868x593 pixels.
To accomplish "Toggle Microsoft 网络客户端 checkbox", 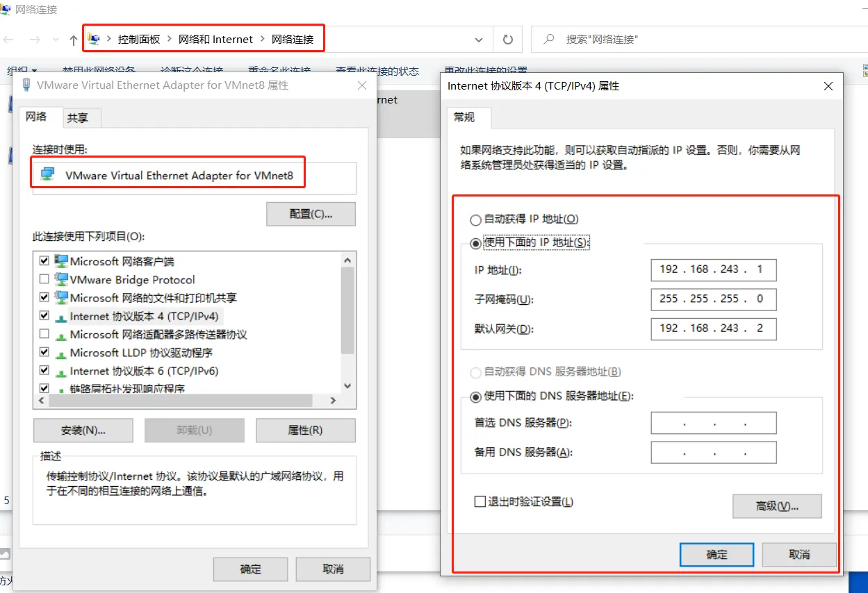I will coord(44,261).
